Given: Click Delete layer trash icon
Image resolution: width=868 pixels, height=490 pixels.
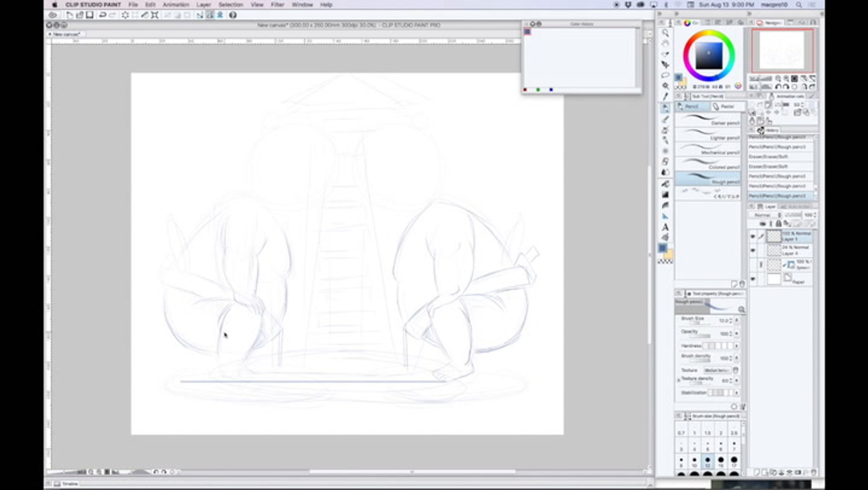Looking at the screenshot, I should click(814, 472).
